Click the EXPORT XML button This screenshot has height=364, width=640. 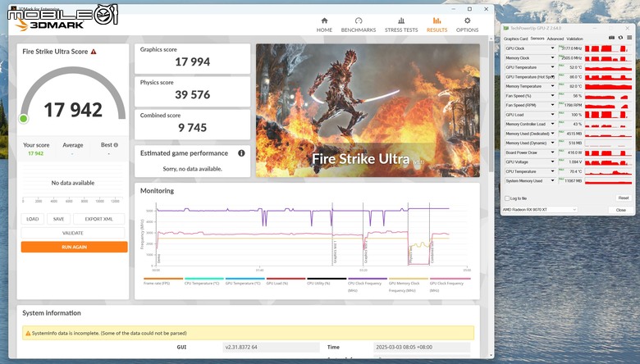(98, 219)
